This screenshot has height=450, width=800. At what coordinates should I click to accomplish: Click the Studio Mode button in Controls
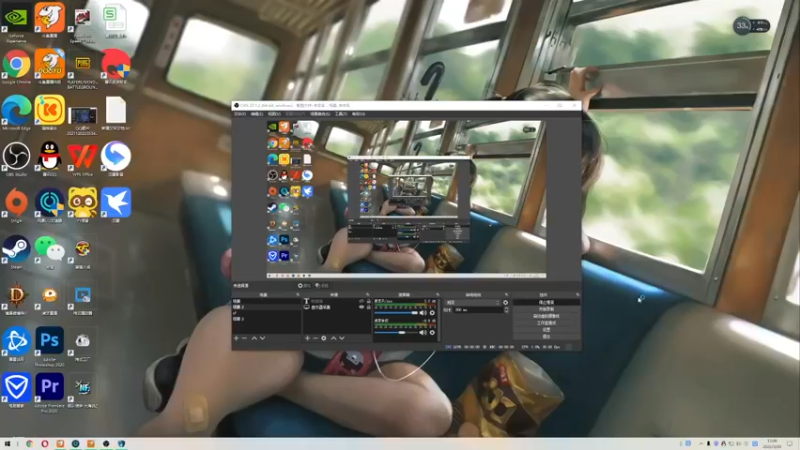point(546,322)
